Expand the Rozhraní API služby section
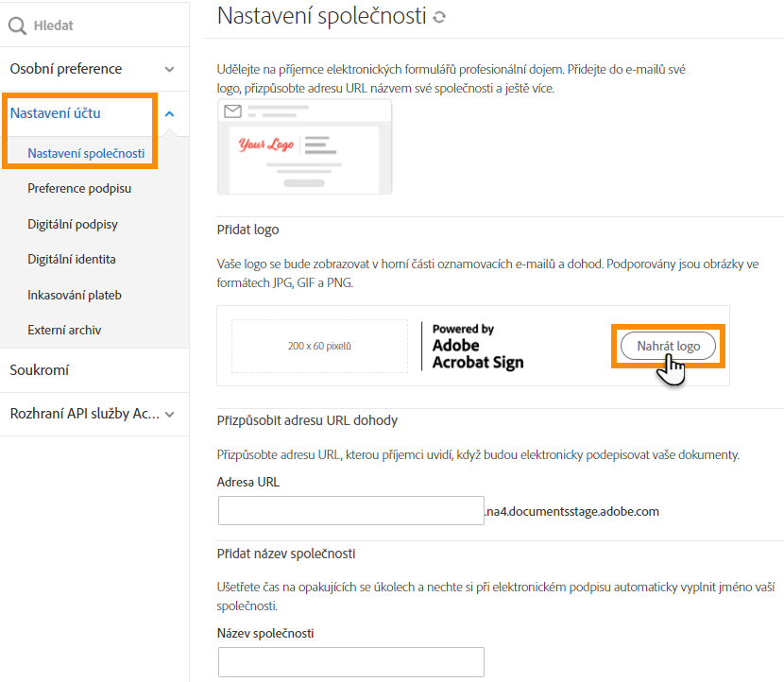Image resolution: width=784 pixels, height=682 pixels. coord(170,414)
